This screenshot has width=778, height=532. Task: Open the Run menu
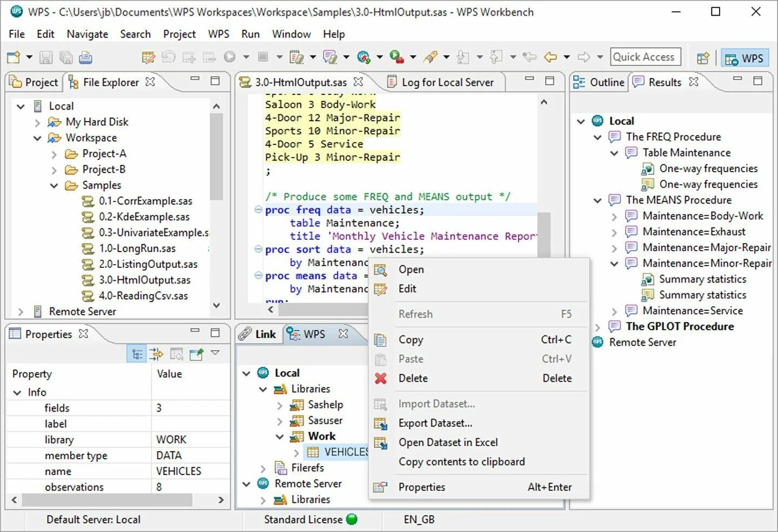(x=251, y=34)
